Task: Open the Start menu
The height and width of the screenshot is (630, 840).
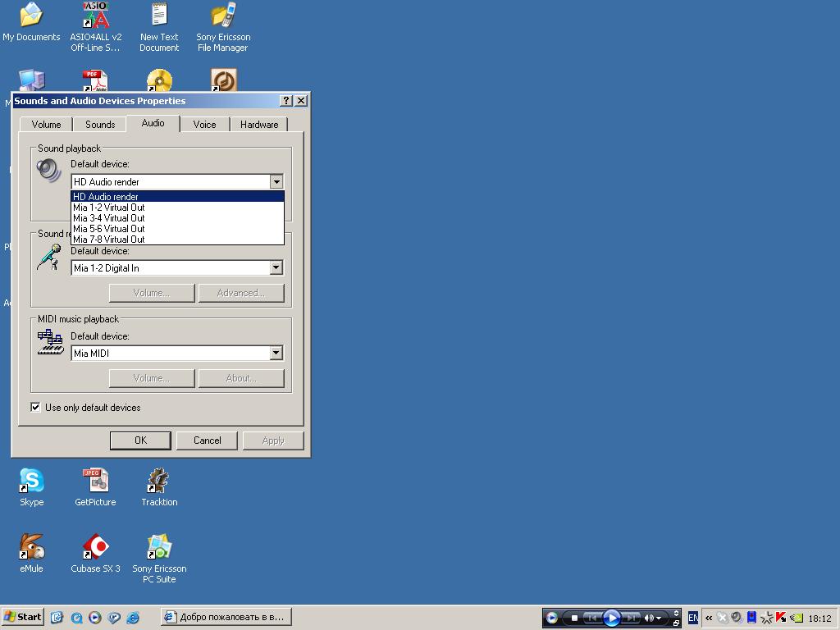Action: point(22,617)
